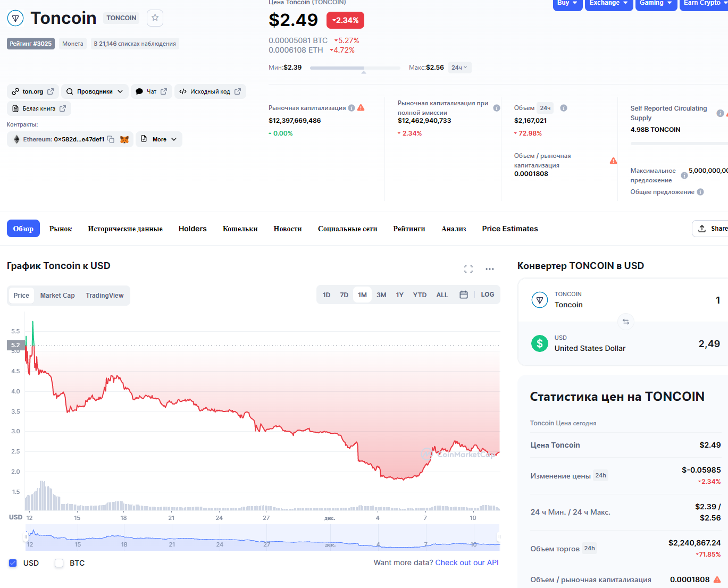Click the Ethereum diamond icon in contracts
The width and height of the screenshot is (728, 588).
coord(16,139)
